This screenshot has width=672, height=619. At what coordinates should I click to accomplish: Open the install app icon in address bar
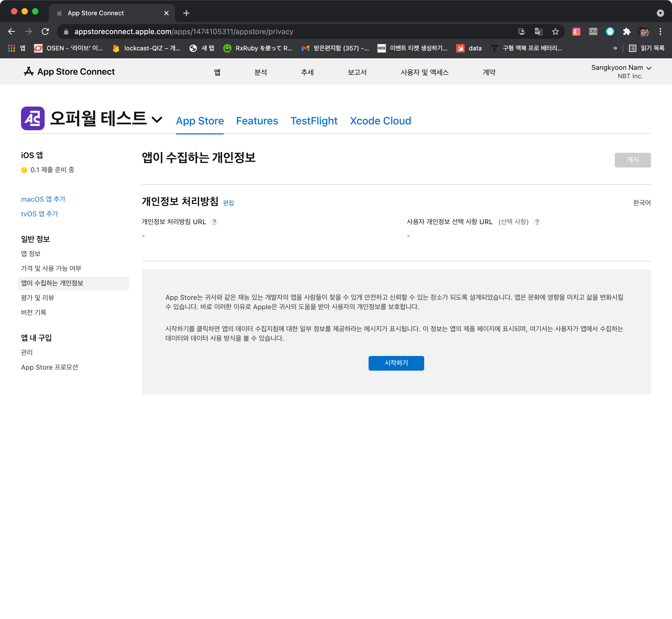click(x=521, y=32)
